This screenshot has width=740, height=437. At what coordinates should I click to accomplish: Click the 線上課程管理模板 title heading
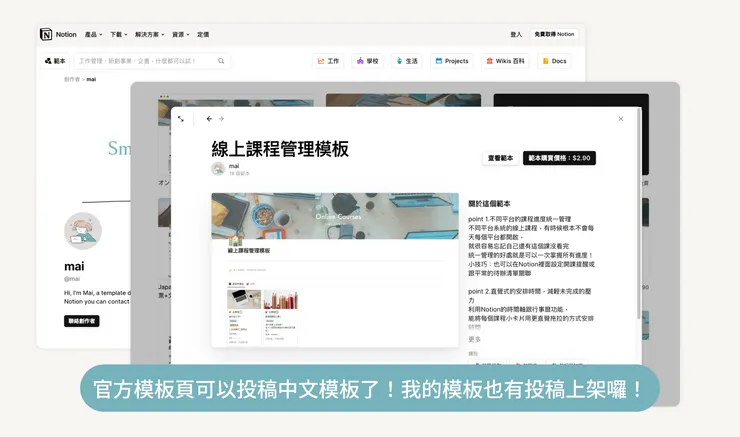click(x=280, y=149)
